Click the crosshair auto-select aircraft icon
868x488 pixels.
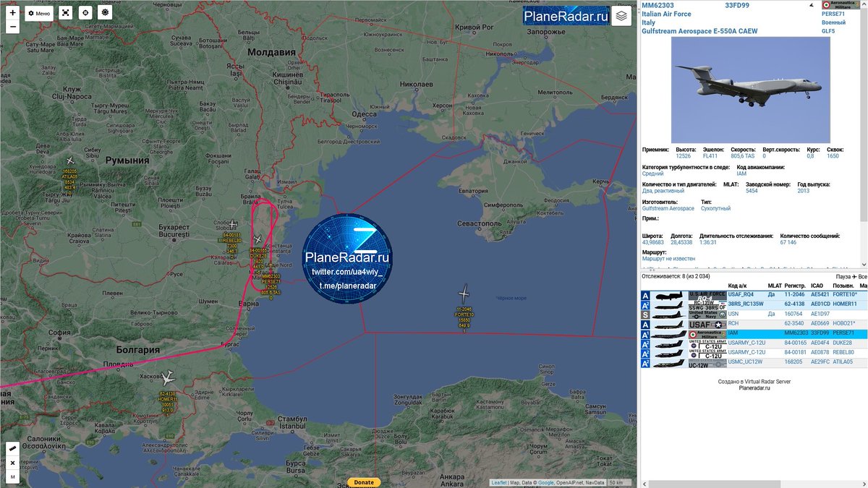coord(85,13)
